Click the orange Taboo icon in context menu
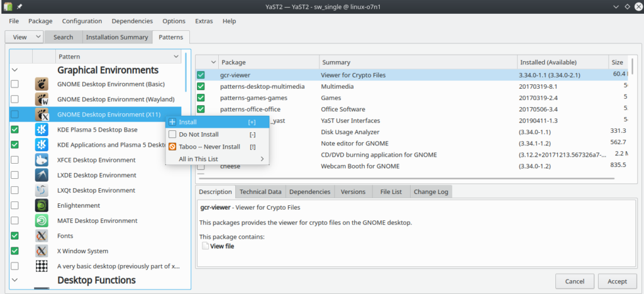This screenshot has width=644, height=294. (x=172, y=147)
